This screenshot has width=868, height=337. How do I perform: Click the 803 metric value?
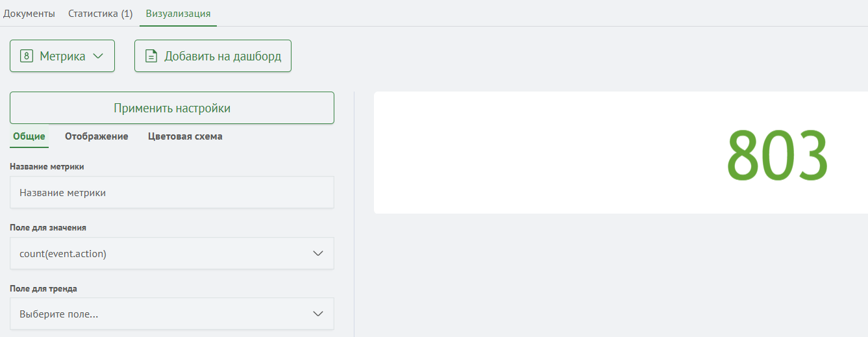tap(777, 155)
